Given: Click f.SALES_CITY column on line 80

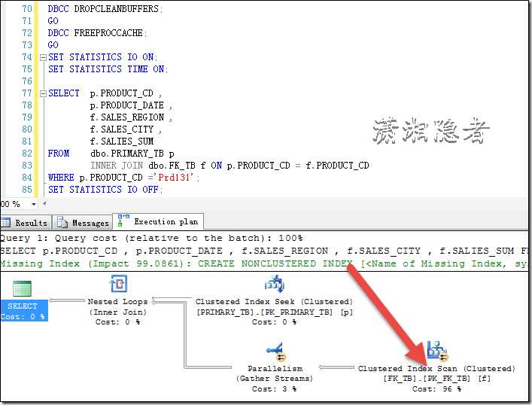Looking at the screenshot, I should [122, 129].
